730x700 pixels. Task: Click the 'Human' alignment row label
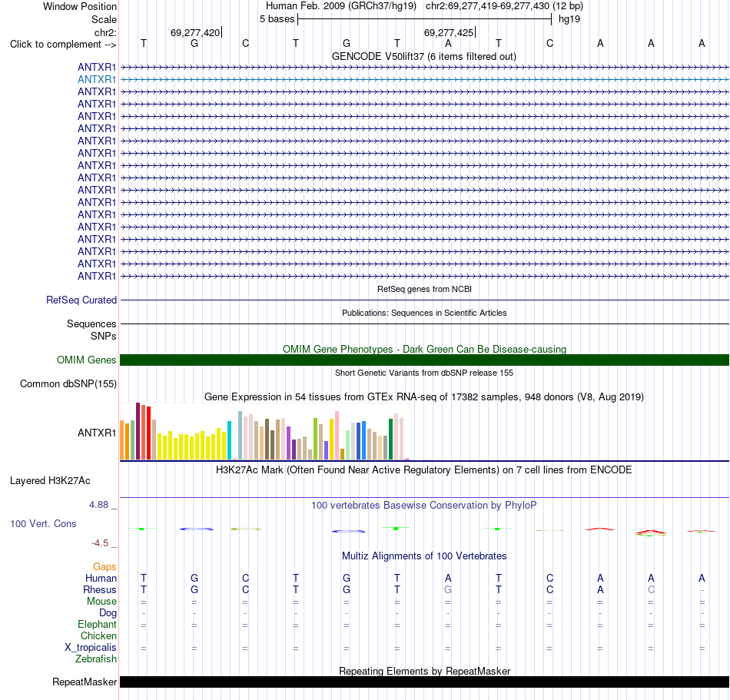101,579
